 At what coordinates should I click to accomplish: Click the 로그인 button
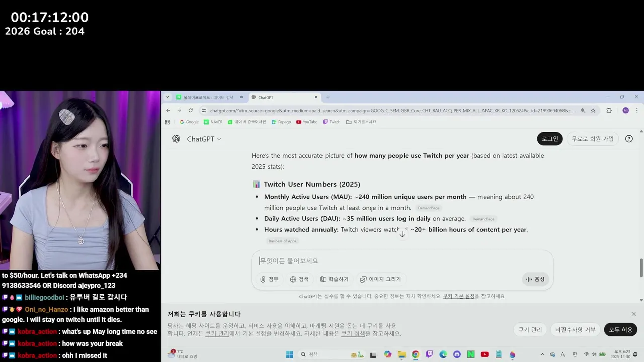(550, 139)
